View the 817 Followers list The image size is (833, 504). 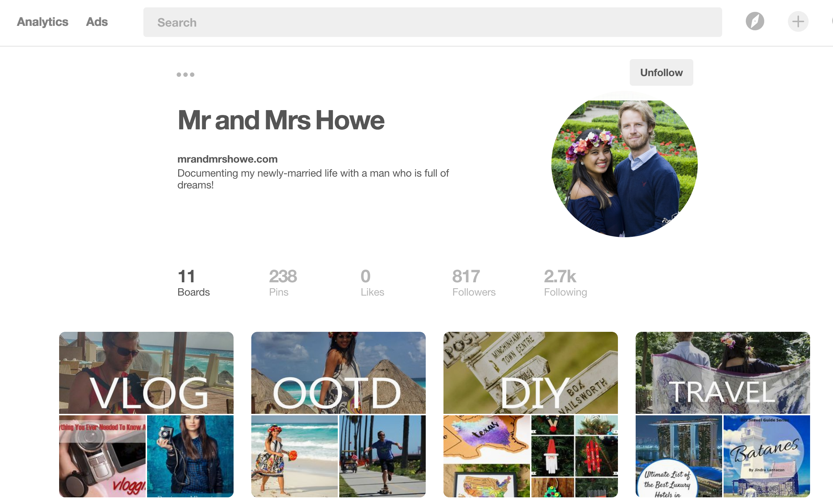(473, 283)
